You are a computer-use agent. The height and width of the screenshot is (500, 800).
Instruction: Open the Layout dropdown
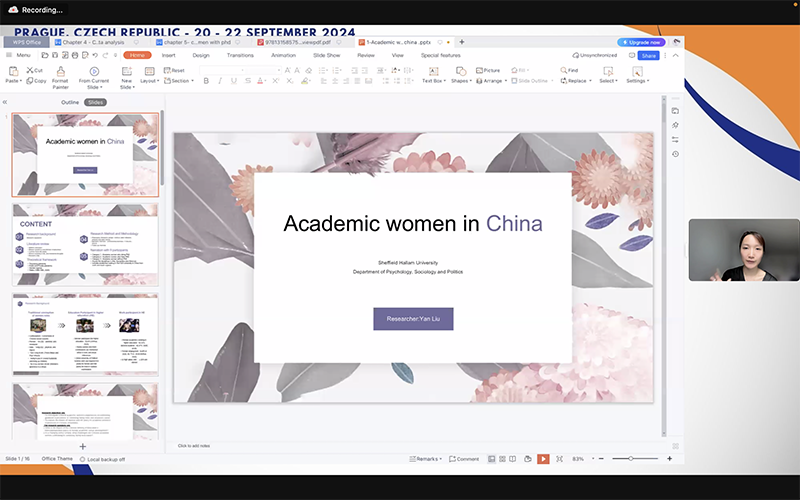pos(149,81)
